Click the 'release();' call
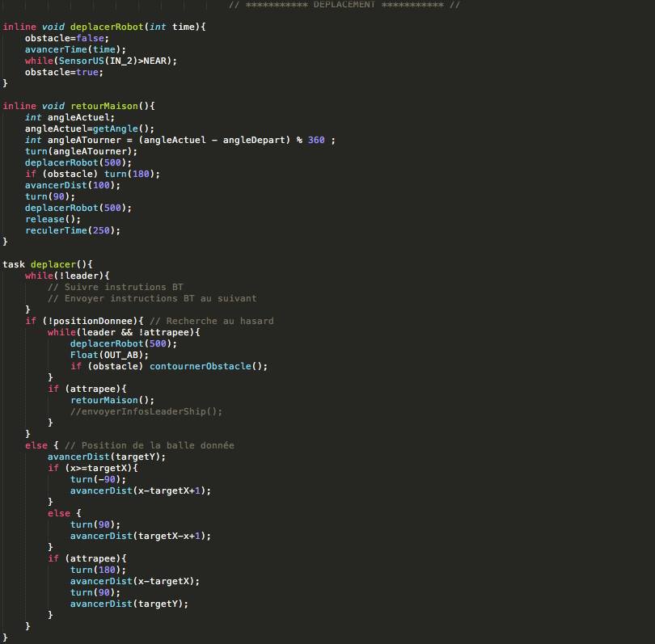Viewport: 655px width, 644px height. [x=53, y=219]
